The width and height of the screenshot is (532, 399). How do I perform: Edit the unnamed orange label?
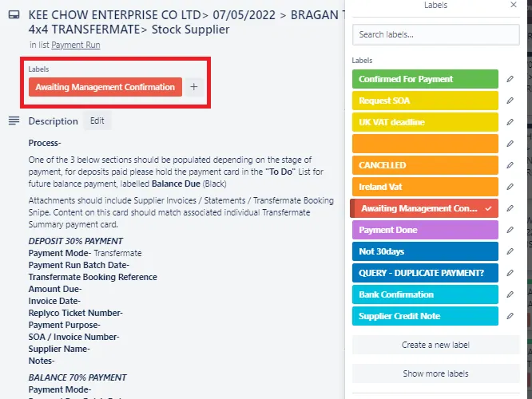pyautogui.click(x=510, y=144)
